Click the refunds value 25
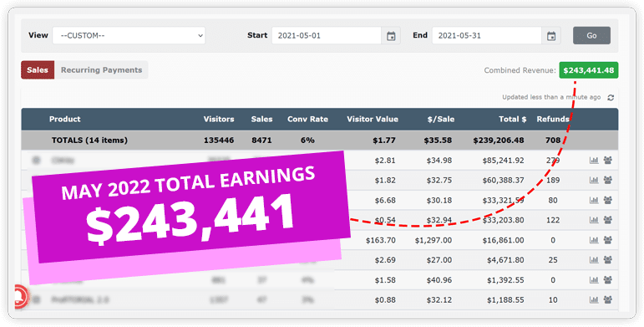This screenshot has height=327, width=644. (553, 260)
